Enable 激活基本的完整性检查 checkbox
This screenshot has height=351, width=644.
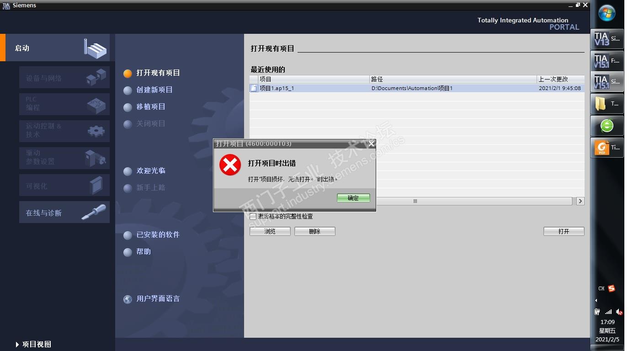coord(253,217)
